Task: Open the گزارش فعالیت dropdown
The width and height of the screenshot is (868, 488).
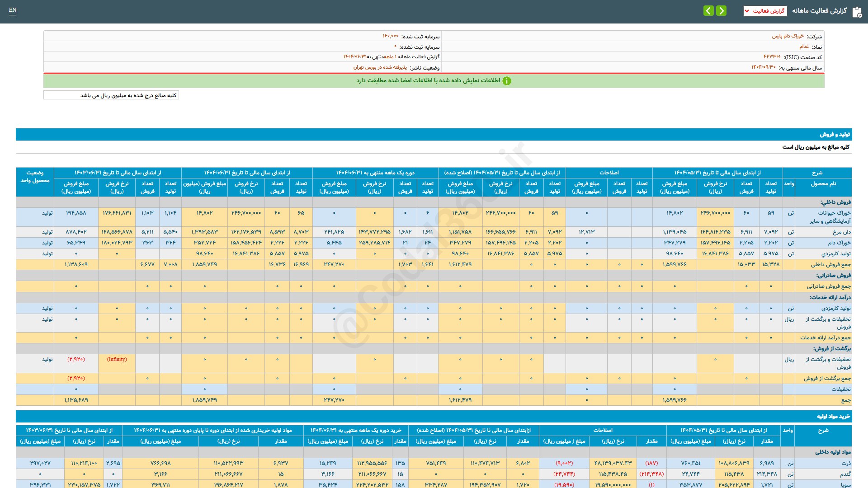Action: (x=765, y=11)
